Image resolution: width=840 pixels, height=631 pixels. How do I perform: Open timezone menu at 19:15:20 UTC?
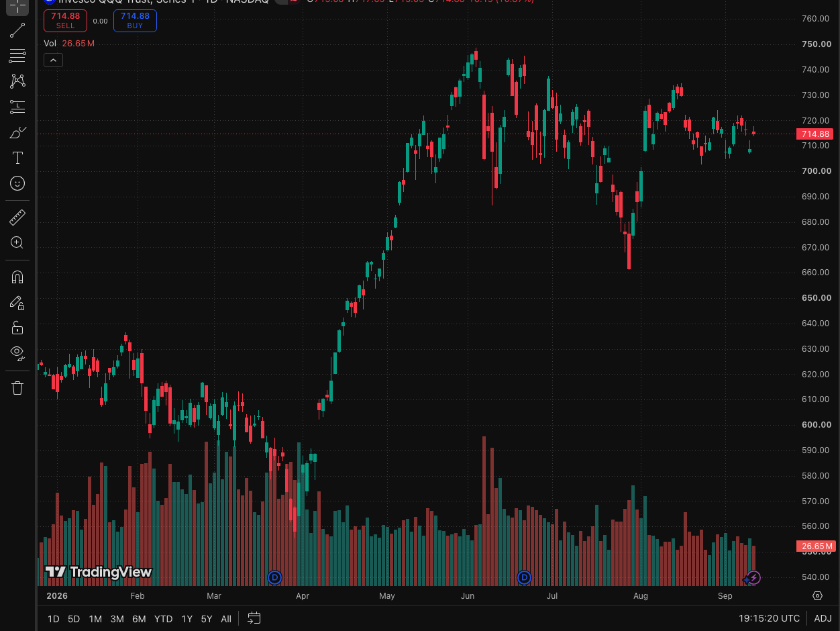point(769,619)
